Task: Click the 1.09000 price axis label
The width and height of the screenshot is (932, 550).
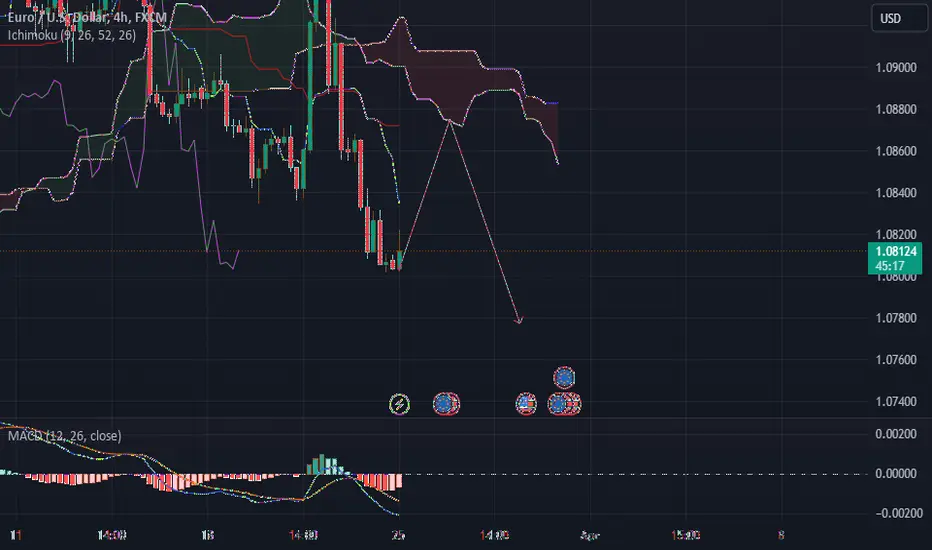Action: pyautogui.click(x=896, y=68)
